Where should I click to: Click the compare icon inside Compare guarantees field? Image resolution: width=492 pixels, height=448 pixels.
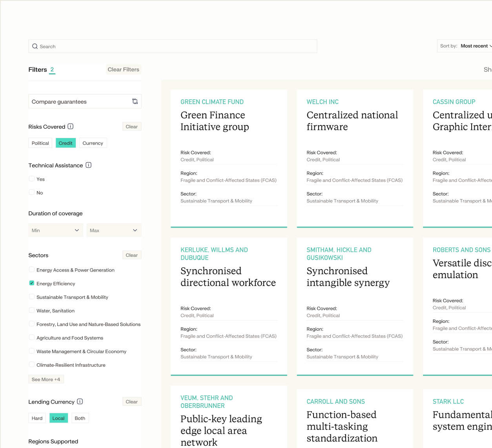(135, 101)
